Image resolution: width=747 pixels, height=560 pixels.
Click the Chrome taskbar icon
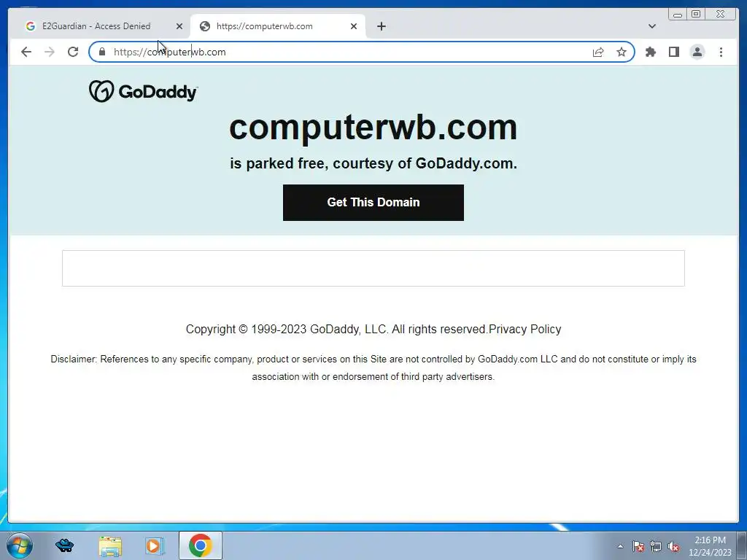pos(200,545)
